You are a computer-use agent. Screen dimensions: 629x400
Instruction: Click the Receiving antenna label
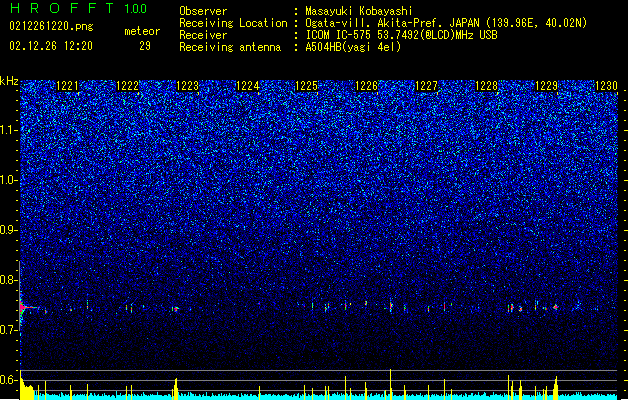point(230,47)
